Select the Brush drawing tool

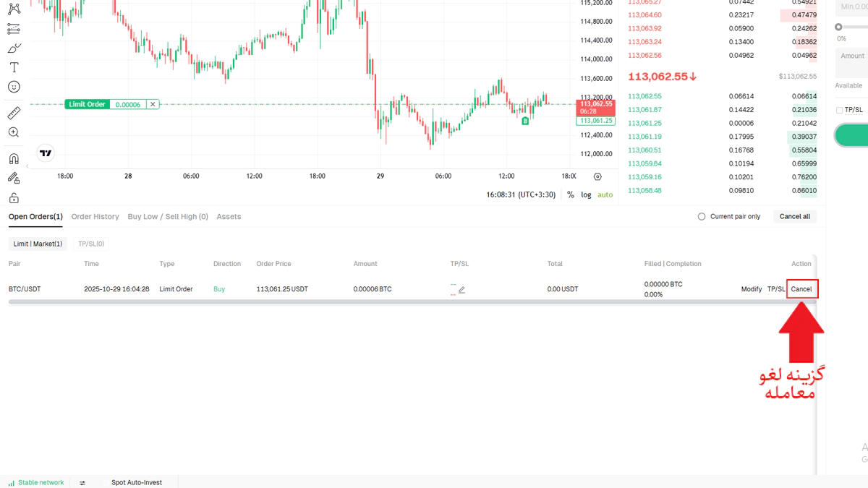(x=14, y=48)
